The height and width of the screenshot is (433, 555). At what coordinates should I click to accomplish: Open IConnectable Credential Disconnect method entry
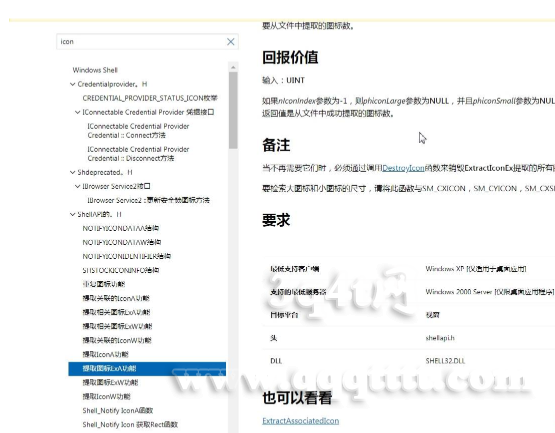(x=138, y=154)
